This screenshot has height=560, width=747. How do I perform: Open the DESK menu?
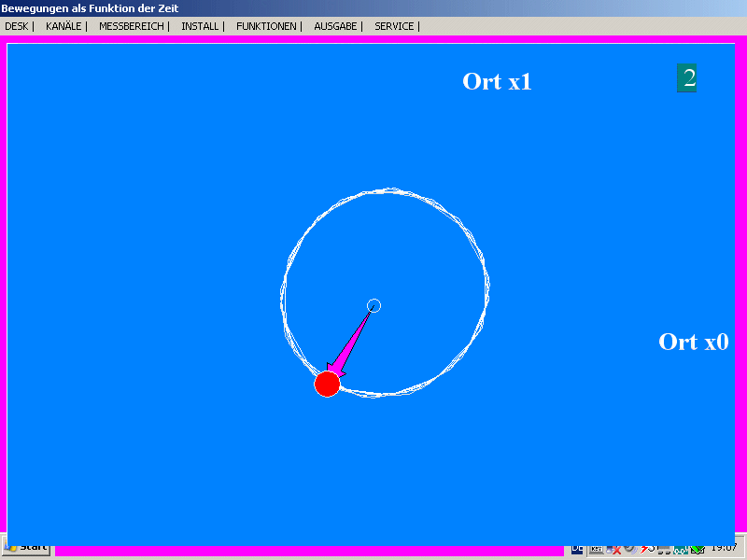click(16, 26)
